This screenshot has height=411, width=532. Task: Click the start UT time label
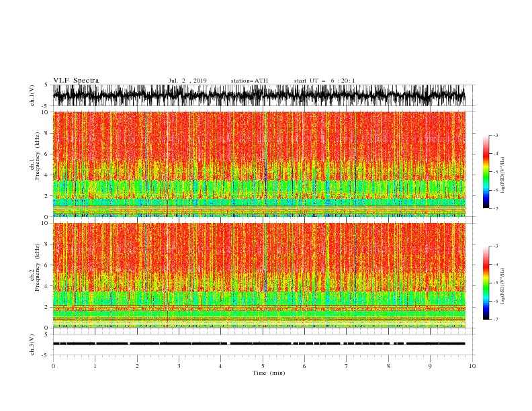click(324, 81)
